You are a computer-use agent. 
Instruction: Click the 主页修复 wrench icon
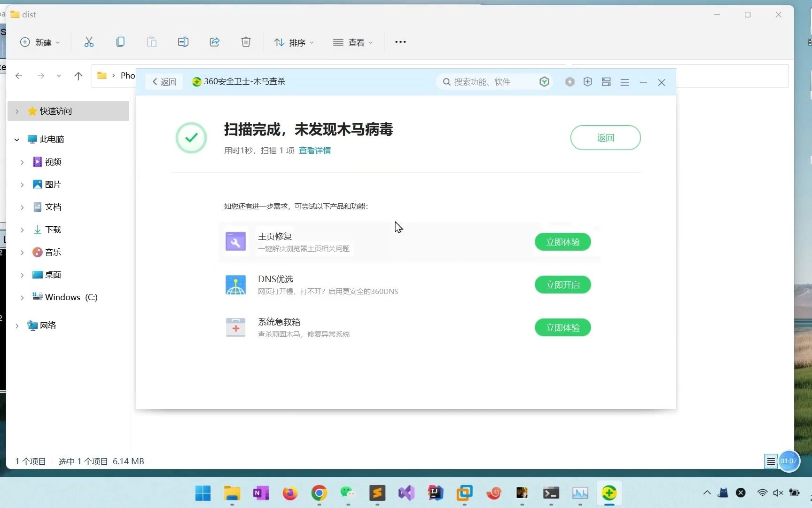click(x=235, y=242)
